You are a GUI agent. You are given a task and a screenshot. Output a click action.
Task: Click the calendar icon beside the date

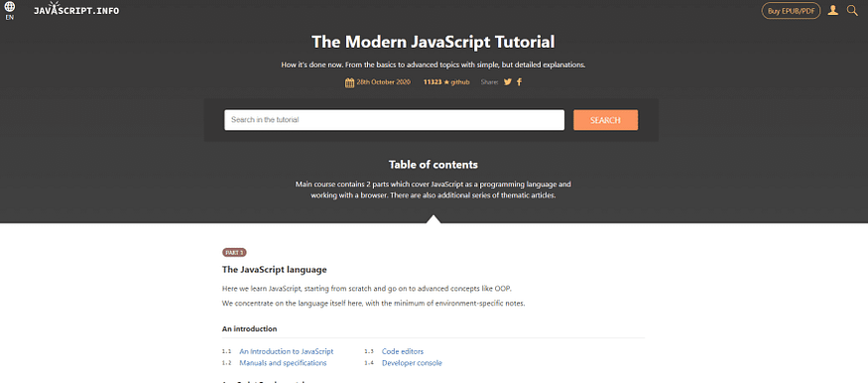(x=349, y=83)
